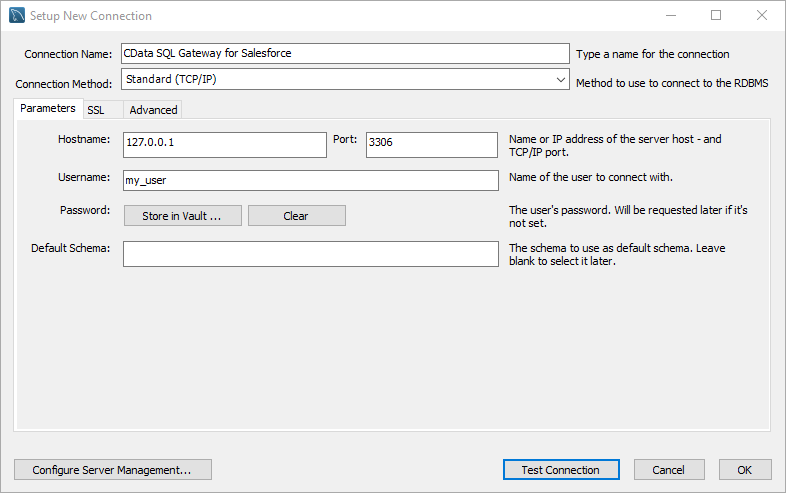This screenshot has width=786, height=493.
Task: Run Test Connection
Action: click(x=561, y=470)
